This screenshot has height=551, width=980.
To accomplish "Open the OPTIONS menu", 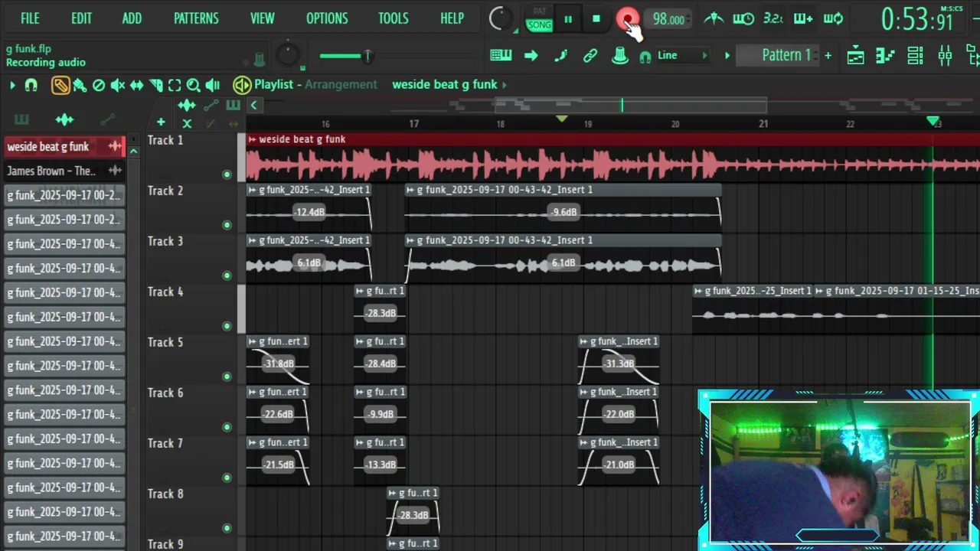I will 327,18.
